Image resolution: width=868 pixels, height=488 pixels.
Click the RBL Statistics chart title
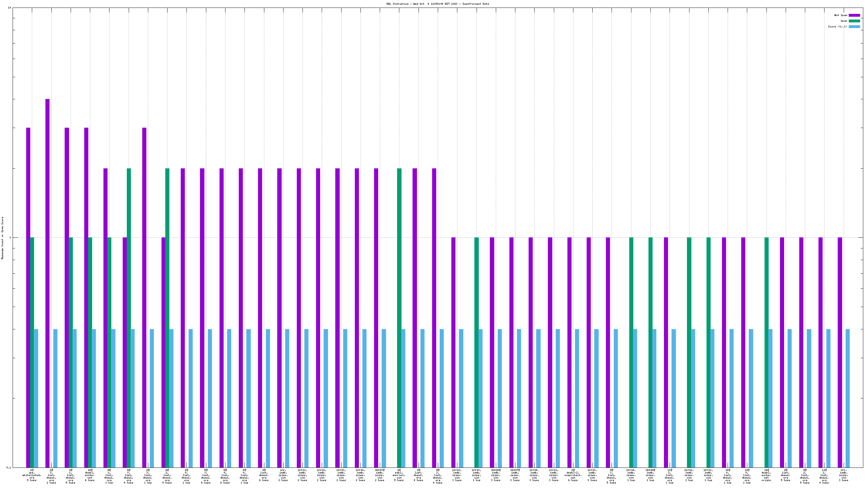click(437, 4)
